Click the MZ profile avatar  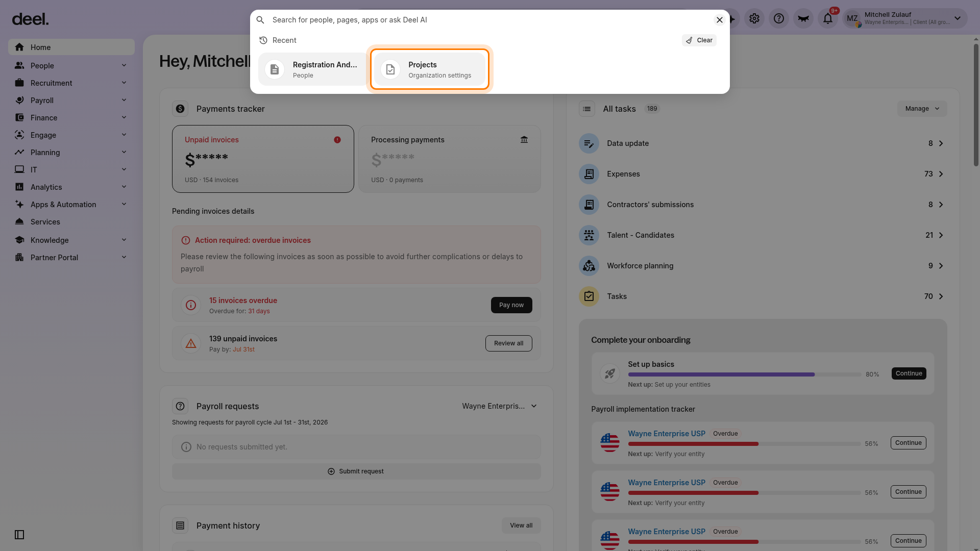(x=852, y=19)
